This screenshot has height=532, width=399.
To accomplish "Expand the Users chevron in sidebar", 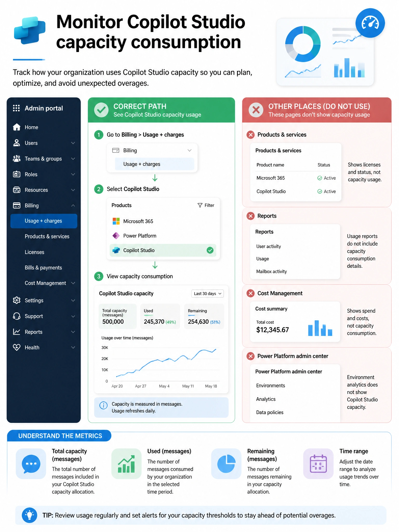I will click(x=73, y=143).
